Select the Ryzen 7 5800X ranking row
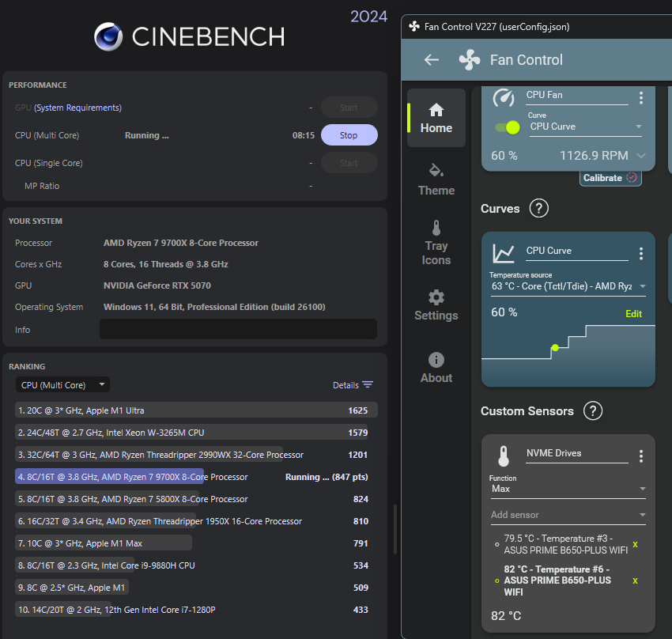 (x=196, y=499)
